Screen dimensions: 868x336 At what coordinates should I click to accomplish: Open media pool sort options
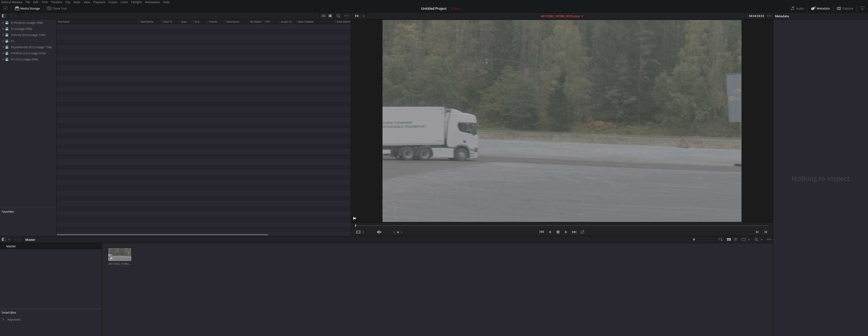click(x=720, y=240)
